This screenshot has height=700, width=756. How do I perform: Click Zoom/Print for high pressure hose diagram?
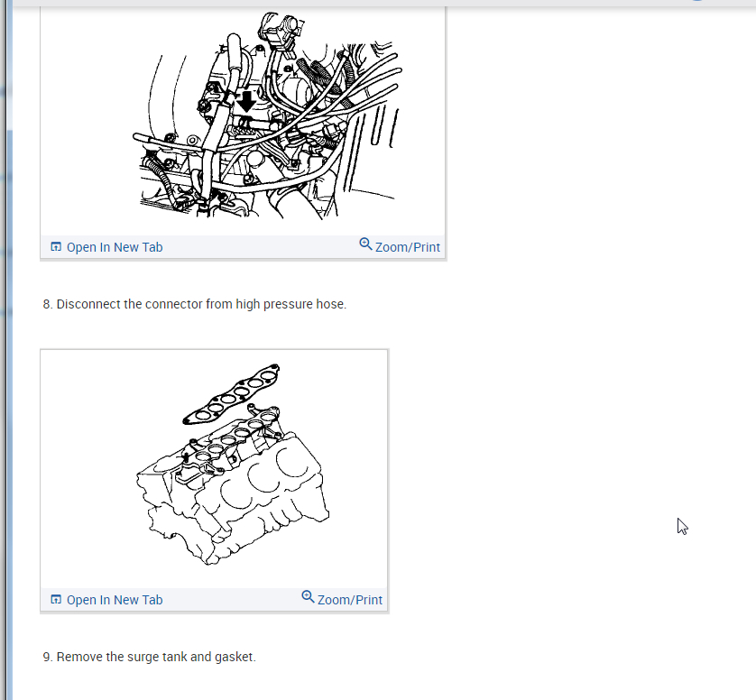pyautogui.click(x=400, y=246)
